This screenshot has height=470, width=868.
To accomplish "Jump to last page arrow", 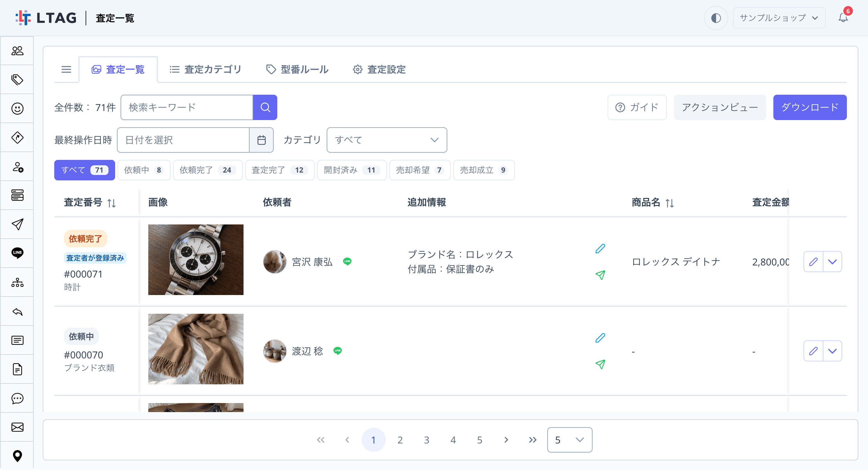I will [533, 440].
